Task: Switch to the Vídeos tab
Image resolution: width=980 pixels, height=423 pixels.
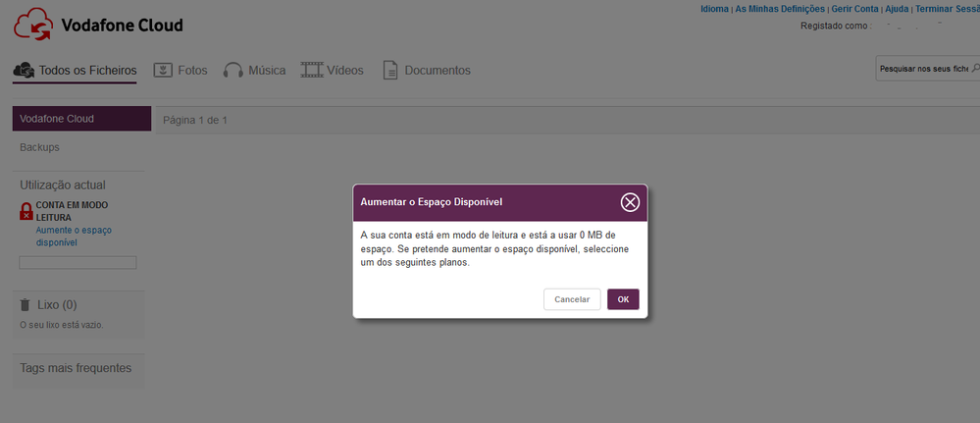Action: tap(333, 71)
